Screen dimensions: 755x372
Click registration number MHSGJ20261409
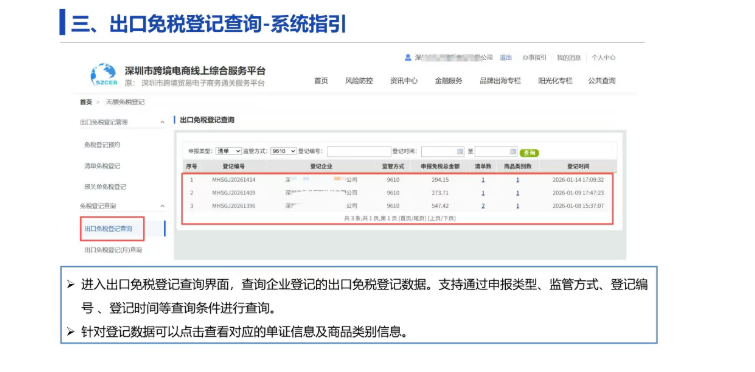pos(234,193)
